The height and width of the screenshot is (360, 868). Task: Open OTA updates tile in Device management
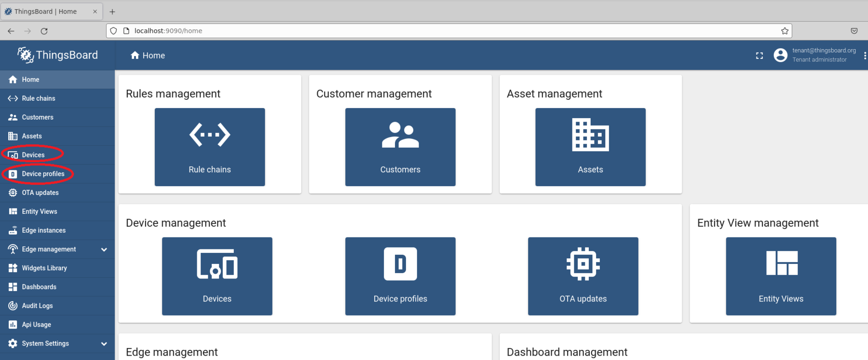[x=583, y=276]
